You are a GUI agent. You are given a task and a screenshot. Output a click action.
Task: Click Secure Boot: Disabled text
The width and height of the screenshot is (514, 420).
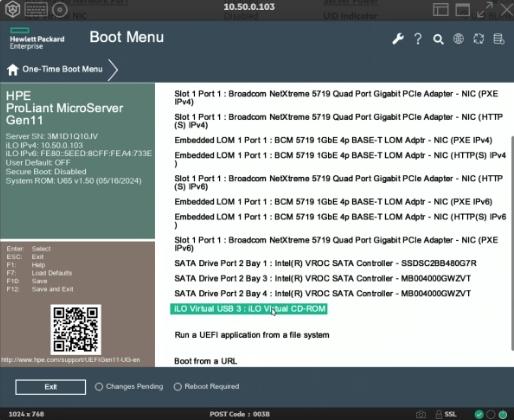coord(46,172)
